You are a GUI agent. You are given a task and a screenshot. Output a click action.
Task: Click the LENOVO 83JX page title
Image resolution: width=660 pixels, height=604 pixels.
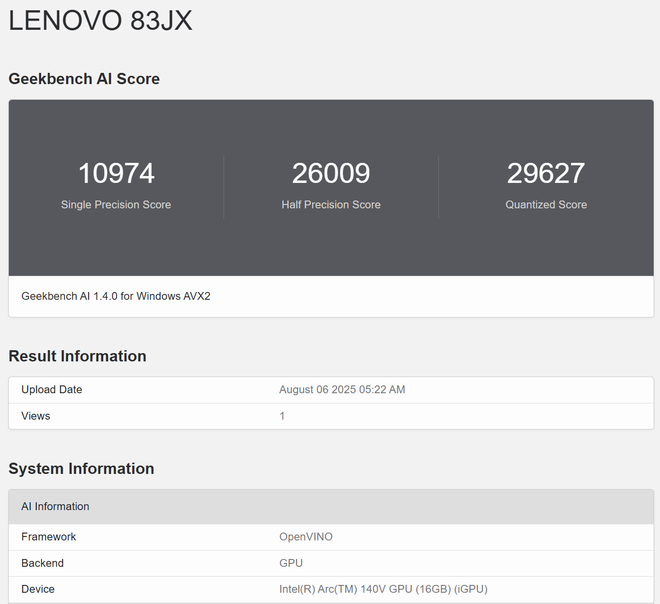(x=101, y=20)
